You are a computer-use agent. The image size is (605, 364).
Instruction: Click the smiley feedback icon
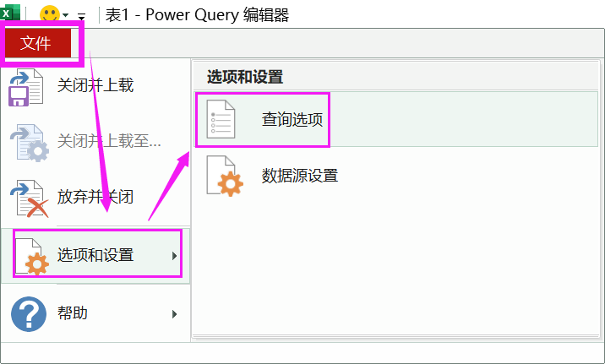click(x=50, y=14)
